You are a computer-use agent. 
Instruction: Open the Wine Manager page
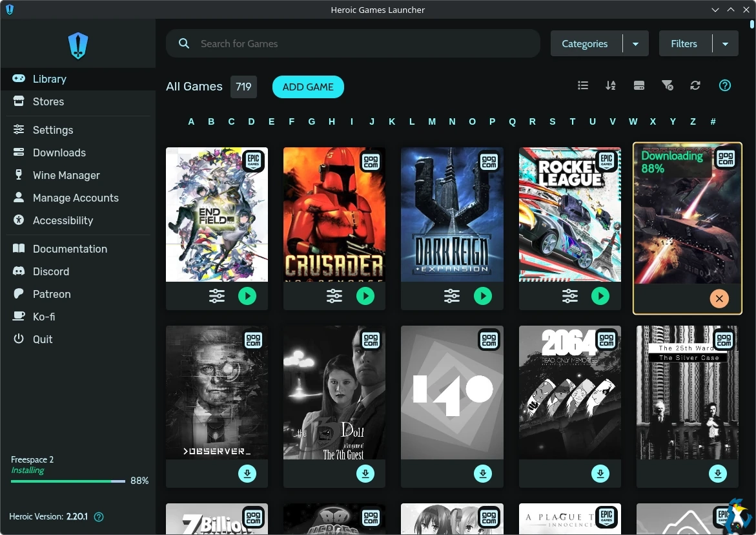pyautogui.click(x=66, y=175)
